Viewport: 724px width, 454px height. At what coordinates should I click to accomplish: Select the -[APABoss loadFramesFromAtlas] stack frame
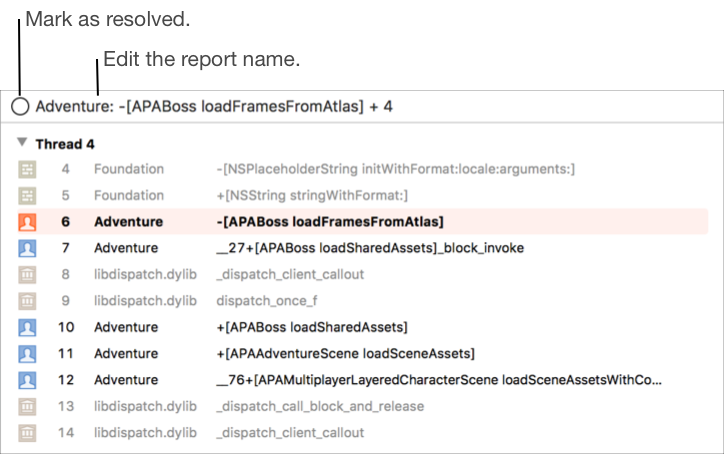(x=330, y=221)
